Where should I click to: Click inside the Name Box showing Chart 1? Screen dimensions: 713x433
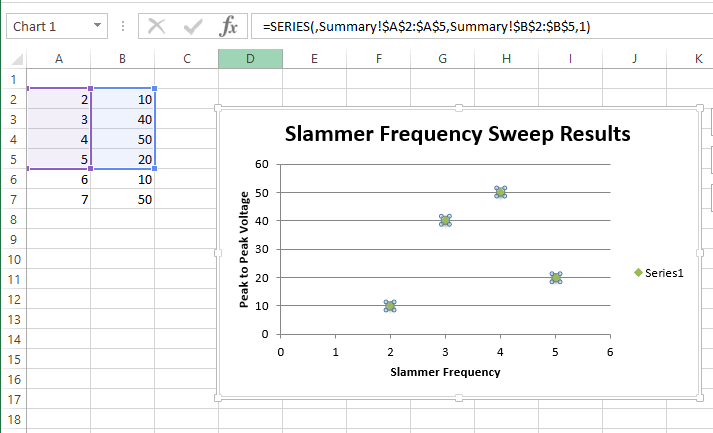(x=50, y=26)
